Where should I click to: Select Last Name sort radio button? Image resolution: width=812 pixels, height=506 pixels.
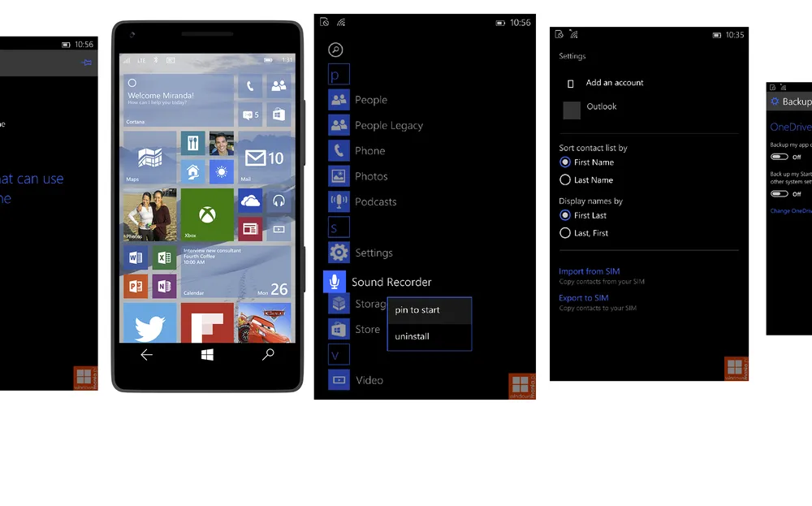(565, 180)
